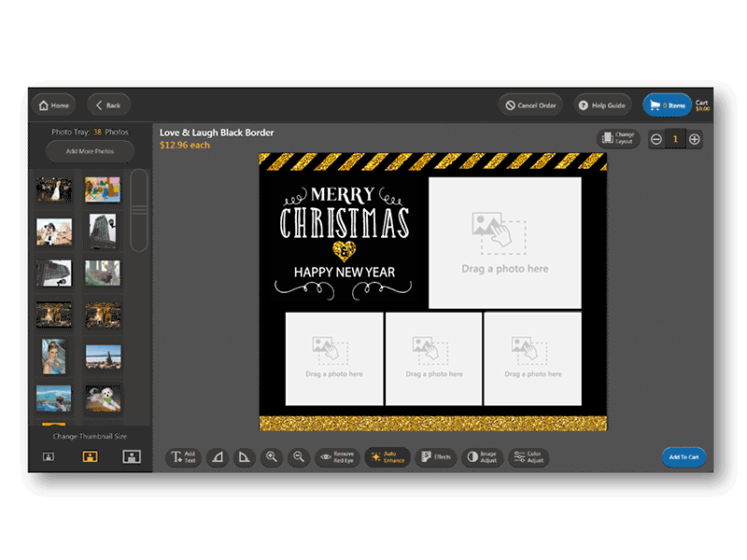Zoom in with the plus magnifier
The height and width of the screenshot is (560, 747).
pyautogui.click(x=272, y=457)
